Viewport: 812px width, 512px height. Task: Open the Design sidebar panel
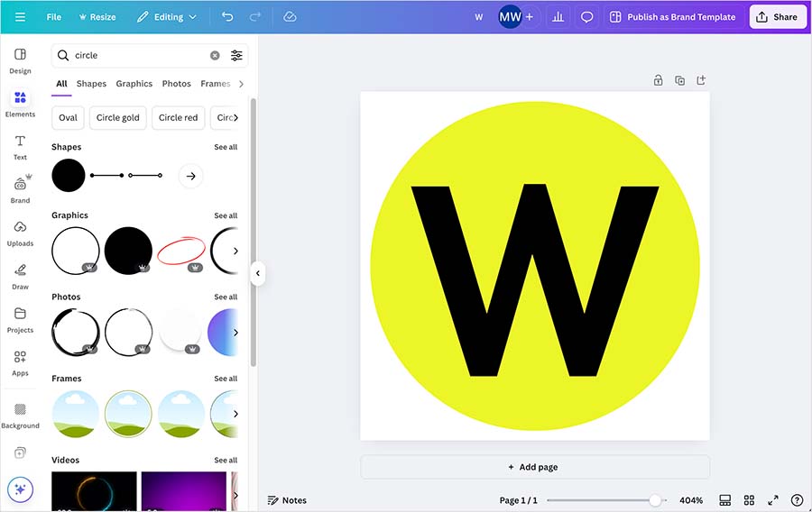coord(20,61)
